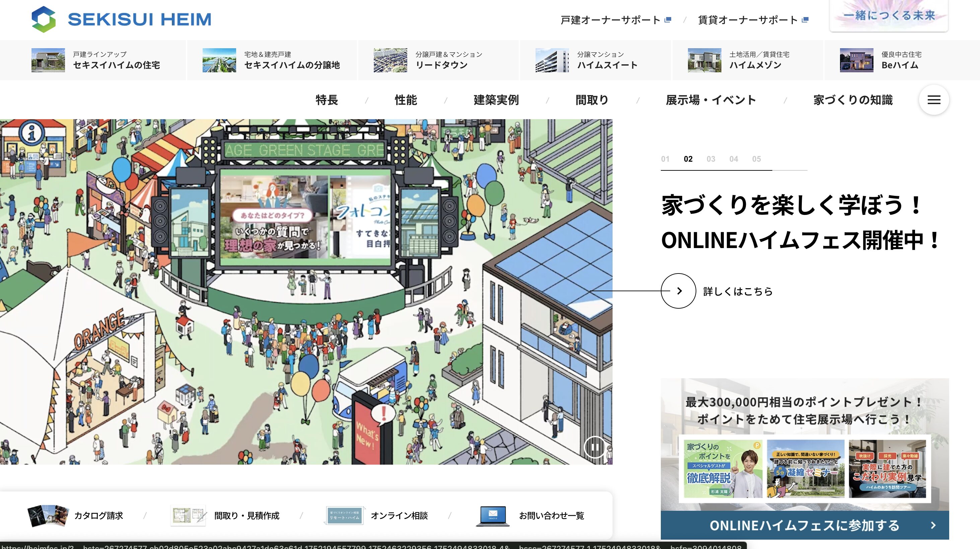The height and width of the screenshot is (549, 980).
Task: Open 建築実例 menu item
Action: (496, 100)
